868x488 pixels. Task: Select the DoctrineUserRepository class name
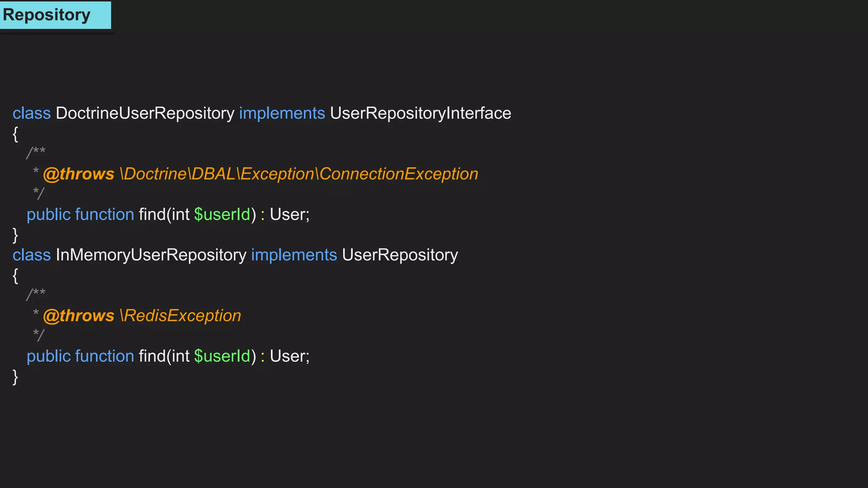(x=145, y=114)
